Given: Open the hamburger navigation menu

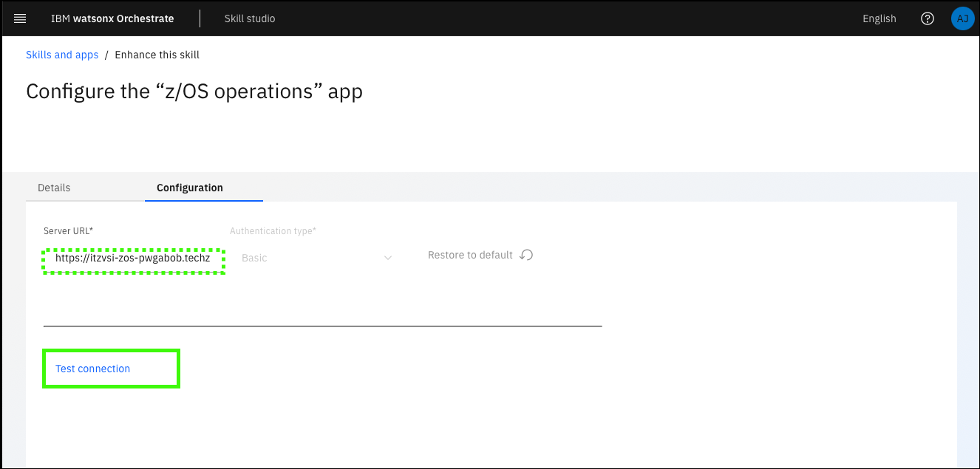Looking at the screenshot, I should (x=20, y=18).
